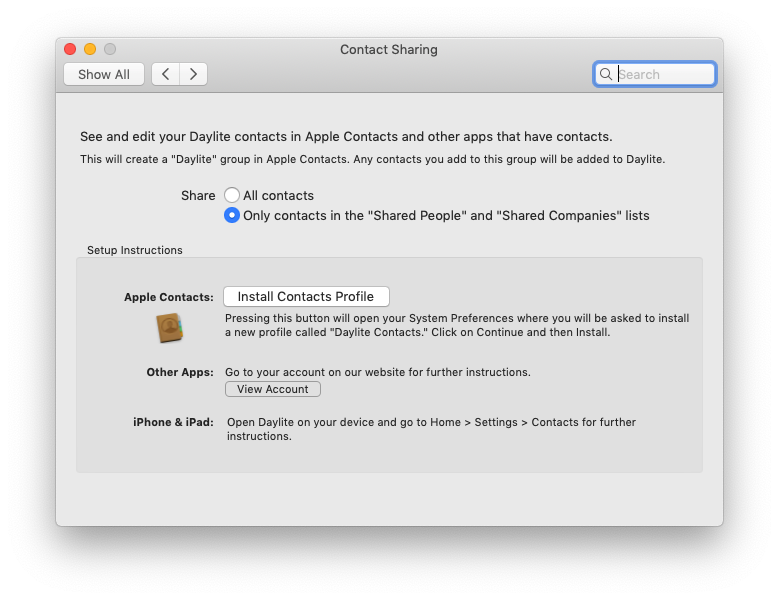Click the Other Apps: label
Image resolution: width=779 pixels, height=600 pixels.
point(180,372)
